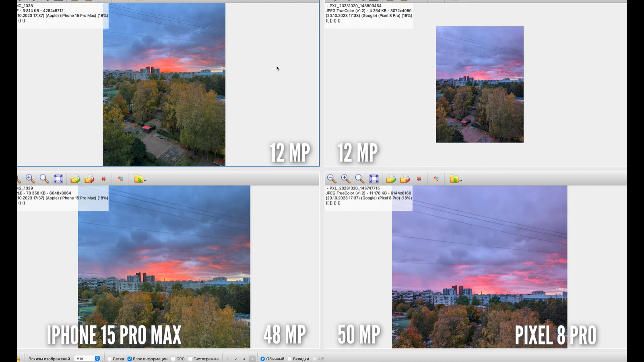Screen dimensions: 644x362
Task: Open the folder dropdown in IMG_1039 pane toolbar
Action: coord(140,179)
